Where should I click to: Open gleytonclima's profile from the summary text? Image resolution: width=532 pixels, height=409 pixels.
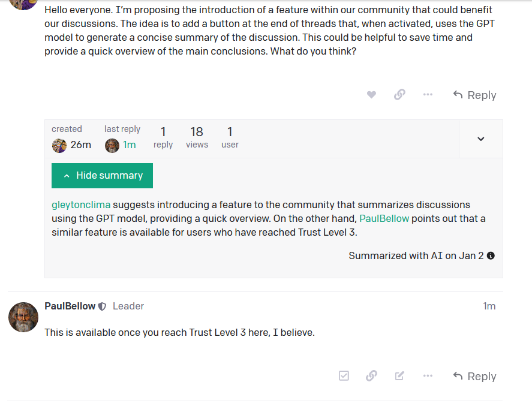pos(80,204)
